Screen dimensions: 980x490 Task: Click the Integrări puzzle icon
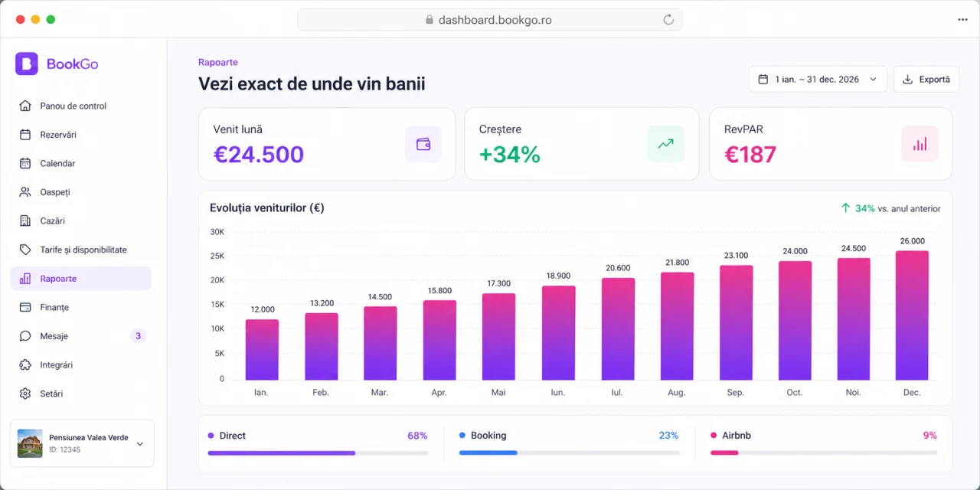(25, 365)
